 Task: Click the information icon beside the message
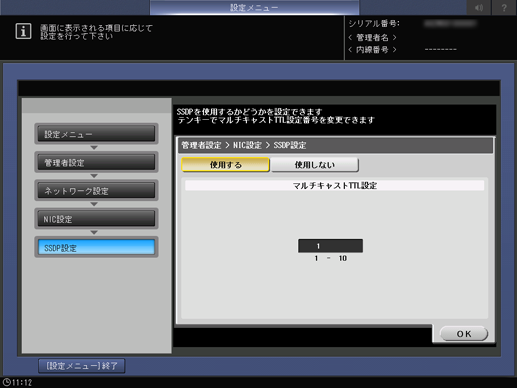pos(23,31)
